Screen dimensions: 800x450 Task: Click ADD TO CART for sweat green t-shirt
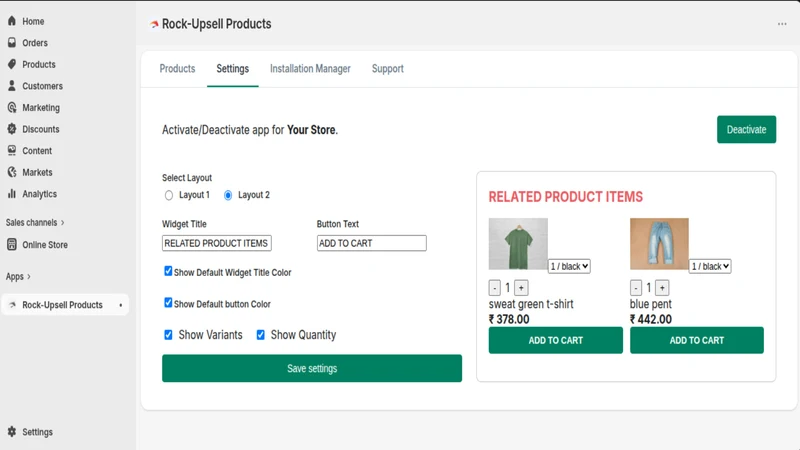click(x=556, y=340)
